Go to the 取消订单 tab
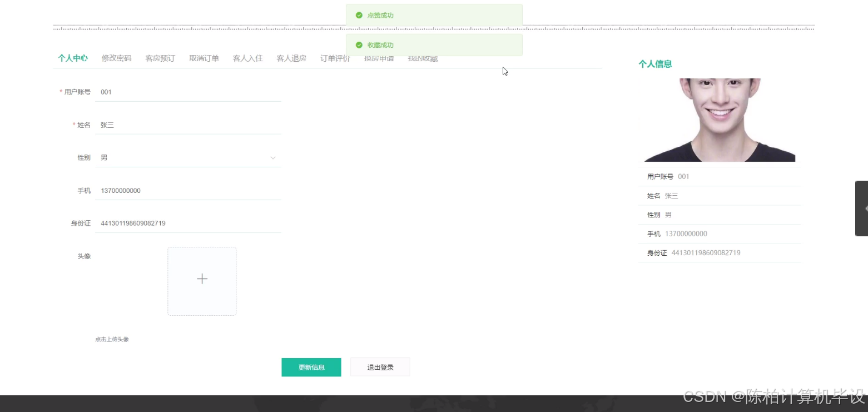The image size is (868, 412). 204,58
